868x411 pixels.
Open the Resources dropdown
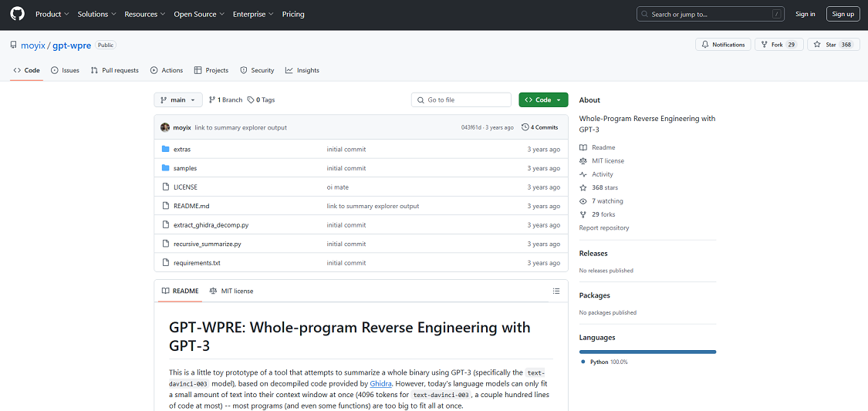[144, 15]
